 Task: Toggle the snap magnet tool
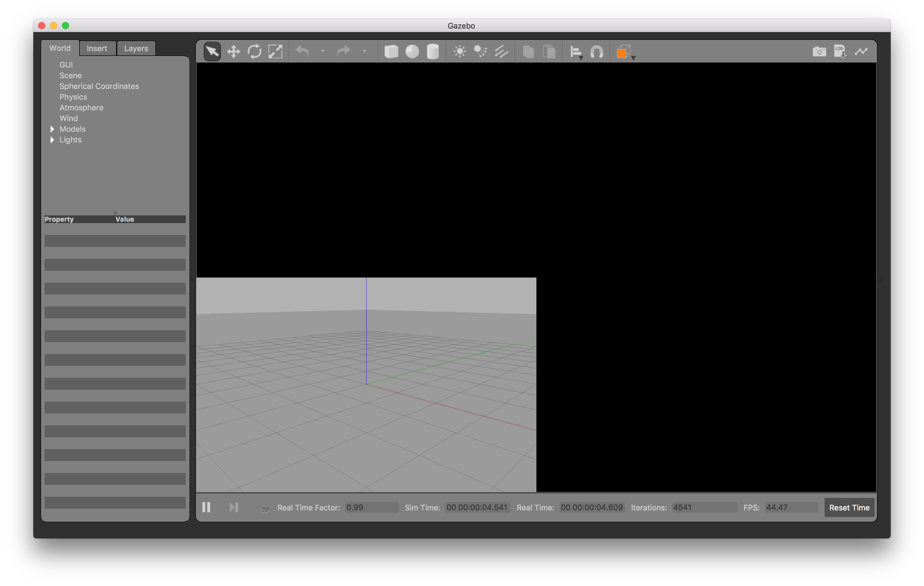click(x=597, y=51)
